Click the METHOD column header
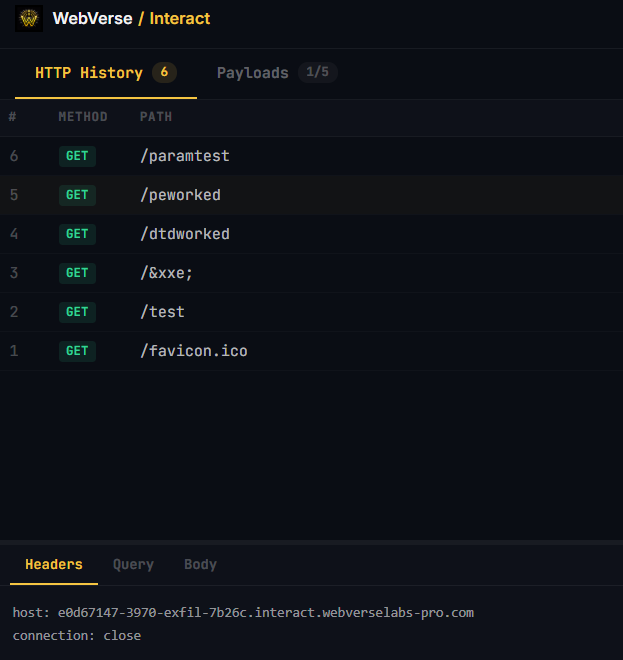 tap(83, 117)
